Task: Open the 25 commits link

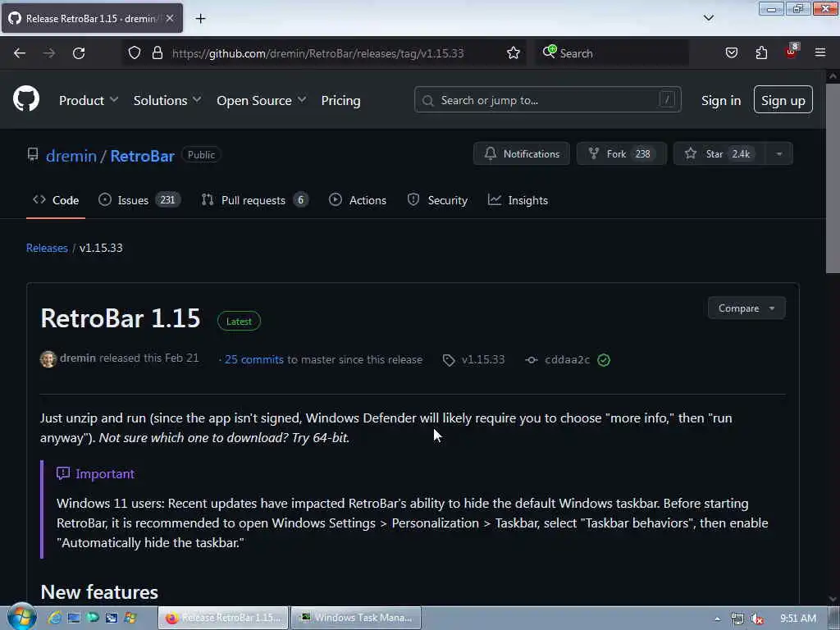Action: (254, 359)
